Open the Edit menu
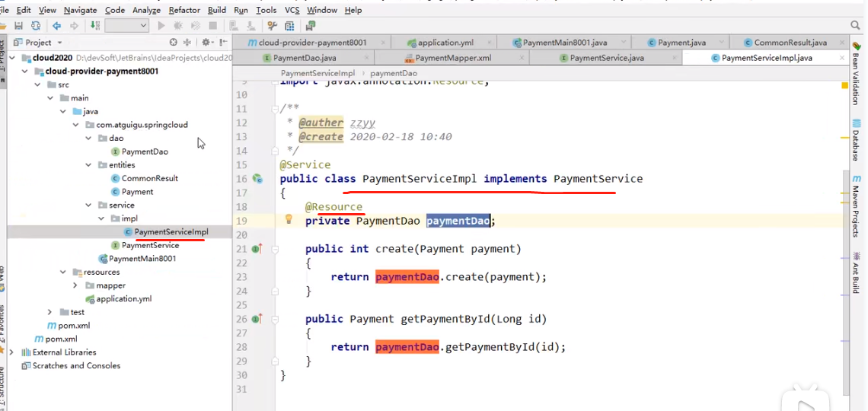 (x=24, y=10)
